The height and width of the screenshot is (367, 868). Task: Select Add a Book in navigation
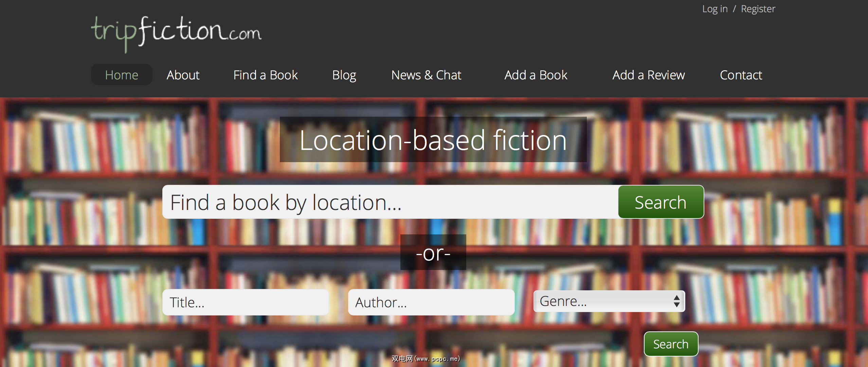click(536, 75)
